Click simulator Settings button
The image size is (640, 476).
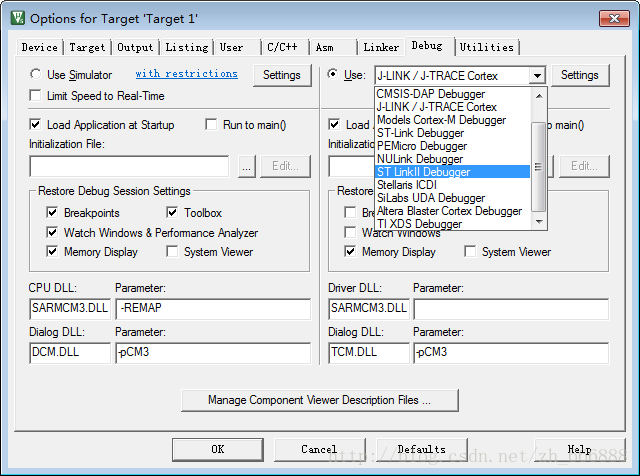tap(282, 75)
